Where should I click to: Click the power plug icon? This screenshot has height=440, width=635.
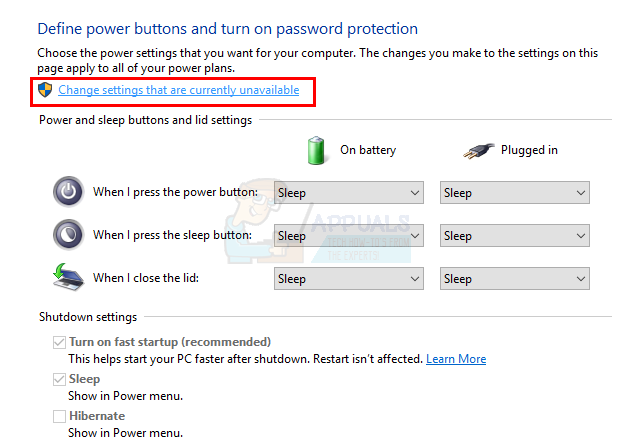(479, 150)
